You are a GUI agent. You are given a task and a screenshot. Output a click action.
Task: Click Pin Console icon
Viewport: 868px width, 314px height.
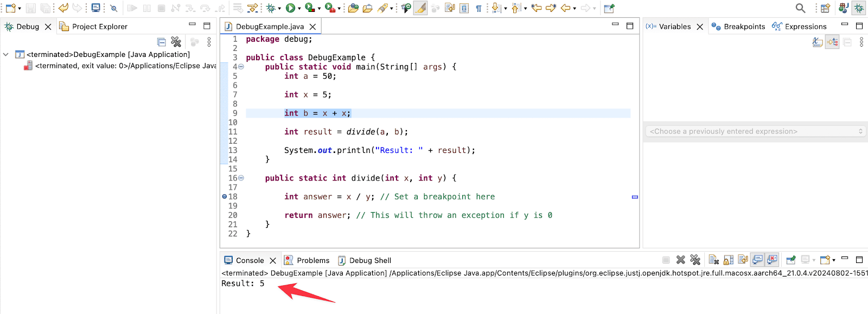791,260
